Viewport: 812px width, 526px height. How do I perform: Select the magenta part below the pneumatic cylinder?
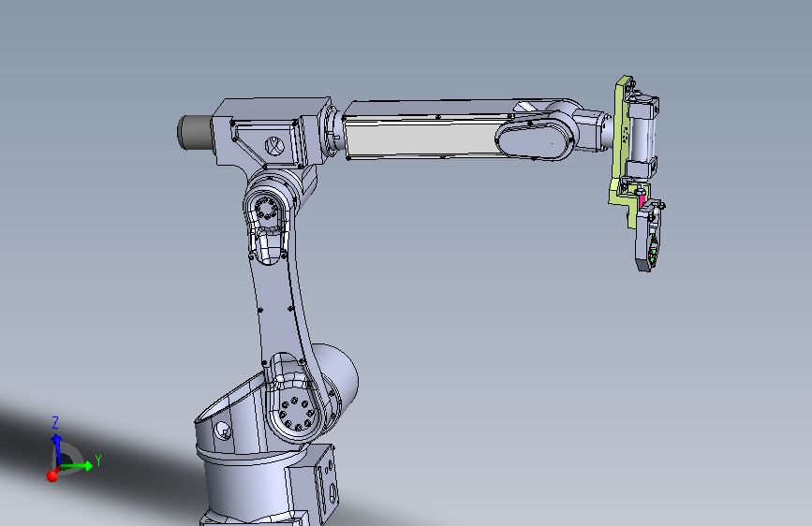[x=642, y=200]
